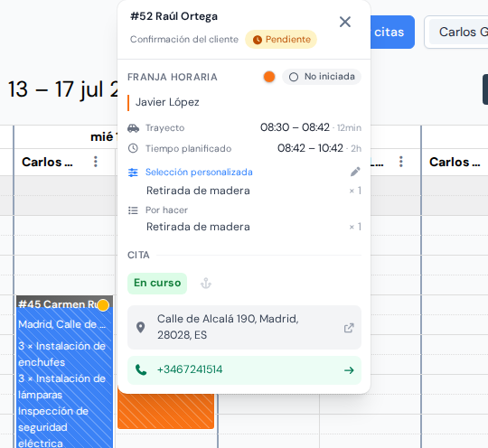Click the planned time 08:42 – 10:42
The image size is (488, 448).
click(x=310, y=148)
